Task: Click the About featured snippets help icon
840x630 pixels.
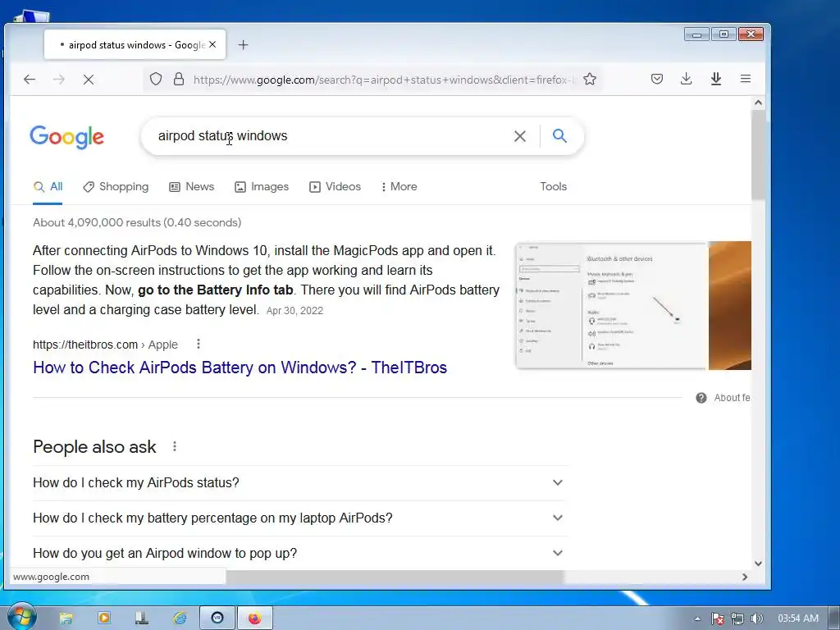Action: tap(701, 398)
